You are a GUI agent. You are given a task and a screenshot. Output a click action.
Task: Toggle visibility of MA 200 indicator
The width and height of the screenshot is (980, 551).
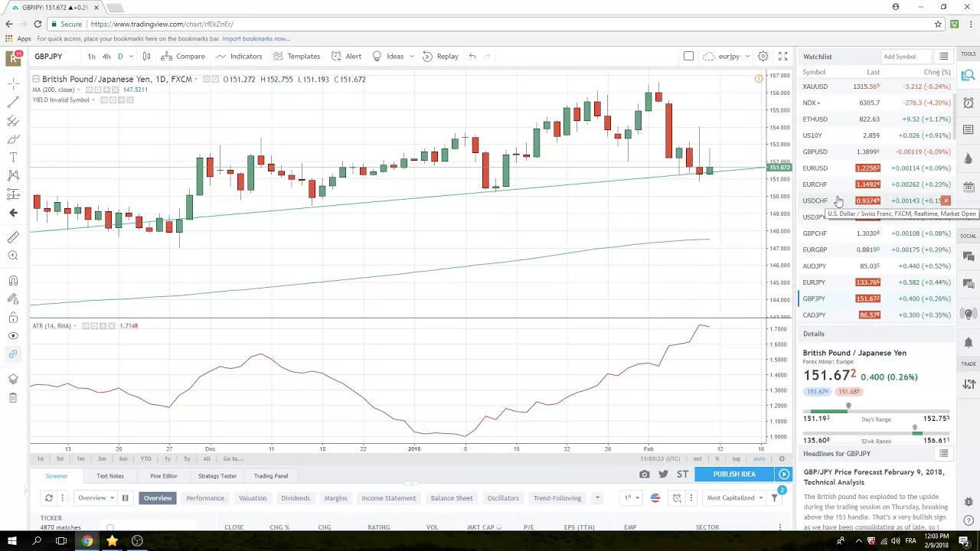89,90
